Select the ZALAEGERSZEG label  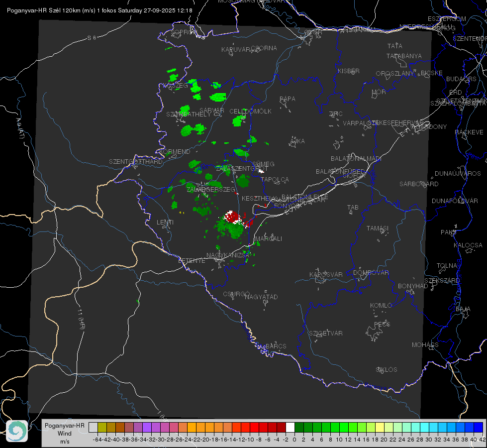coord(211,189)
